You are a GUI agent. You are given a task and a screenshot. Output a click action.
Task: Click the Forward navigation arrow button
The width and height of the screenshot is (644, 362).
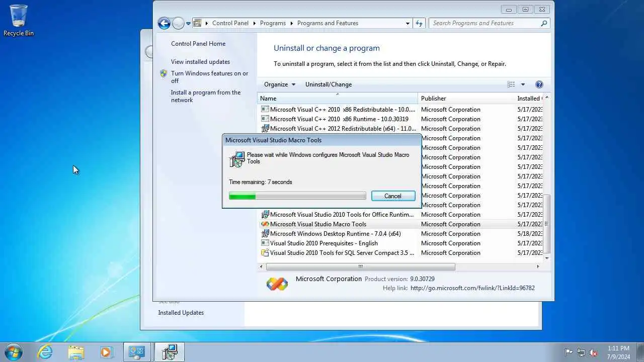coord(178,23)
